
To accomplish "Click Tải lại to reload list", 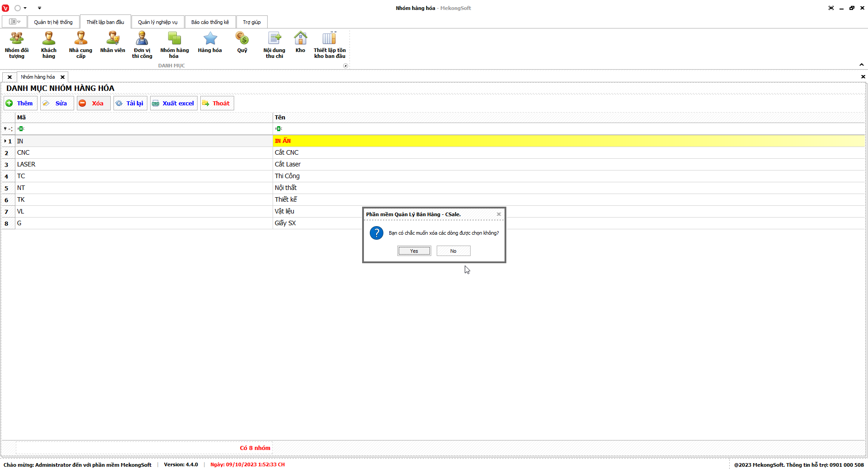I will pyautogui.click(x=130, y=103).
